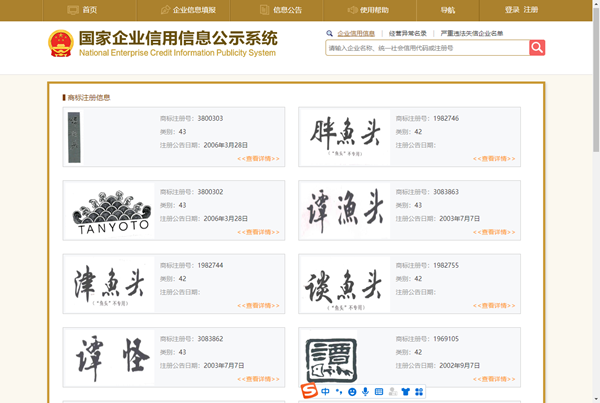Select the 企业信用信息 search tab

(x=356, y=33)
